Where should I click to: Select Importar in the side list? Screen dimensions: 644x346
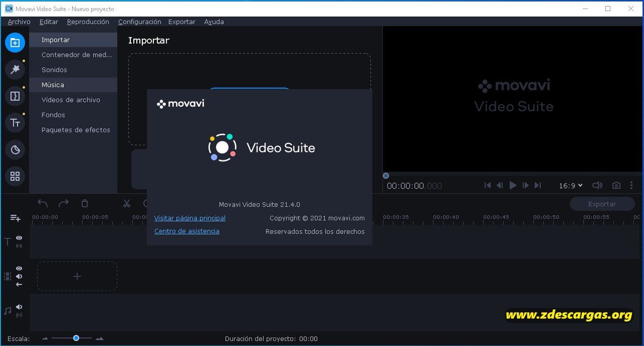[73, 40]
